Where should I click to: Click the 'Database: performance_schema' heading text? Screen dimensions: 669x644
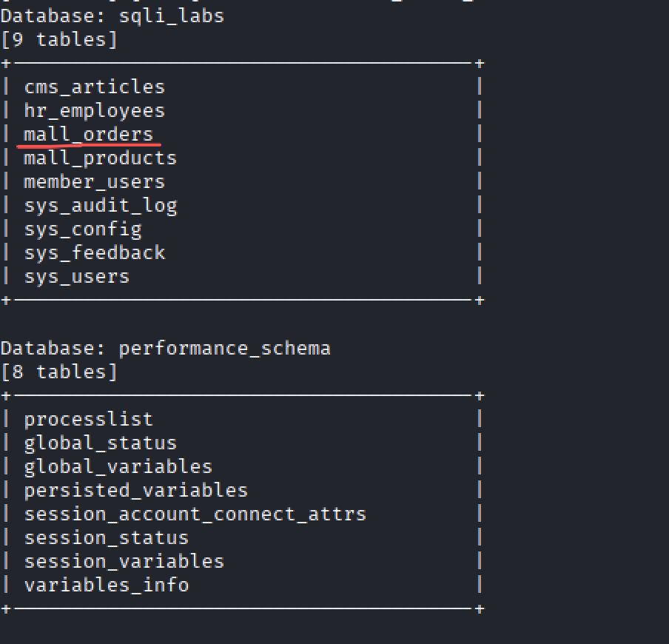pos(165,348)
